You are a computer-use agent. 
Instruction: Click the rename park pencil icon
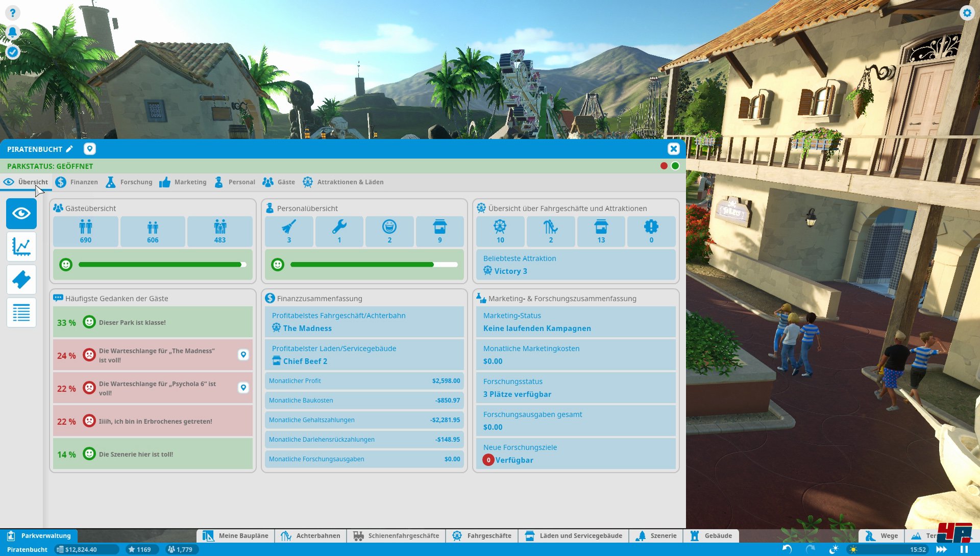point(69,149)
